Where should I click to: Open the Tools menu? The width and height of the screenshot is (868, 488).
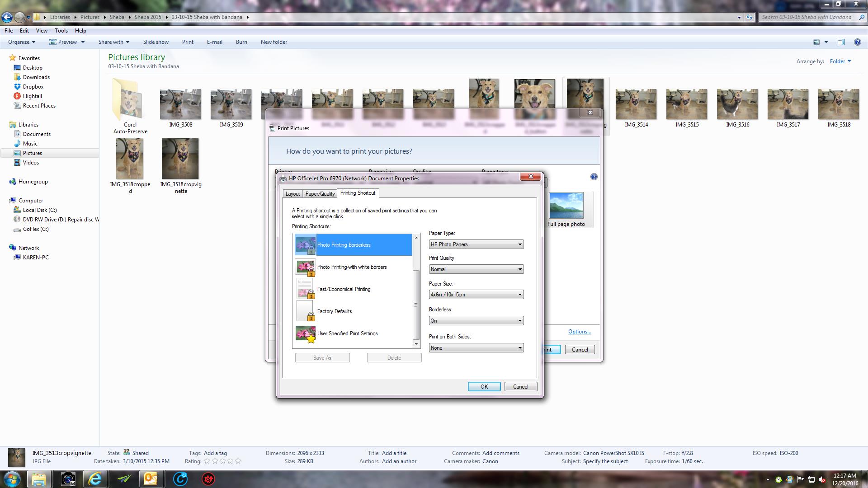pos(61,30)
